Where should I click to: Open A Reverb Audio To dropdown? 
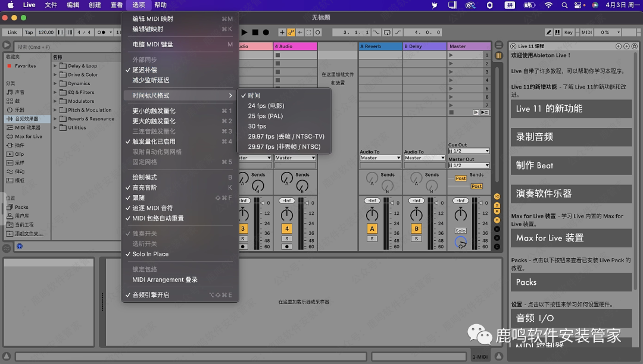380,158
